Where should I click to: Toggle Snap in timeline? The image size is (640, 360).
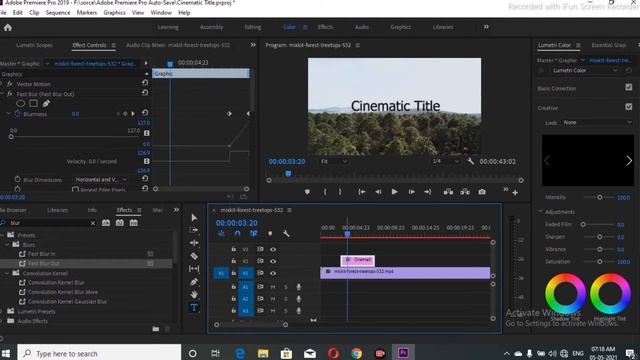(238, 233)
